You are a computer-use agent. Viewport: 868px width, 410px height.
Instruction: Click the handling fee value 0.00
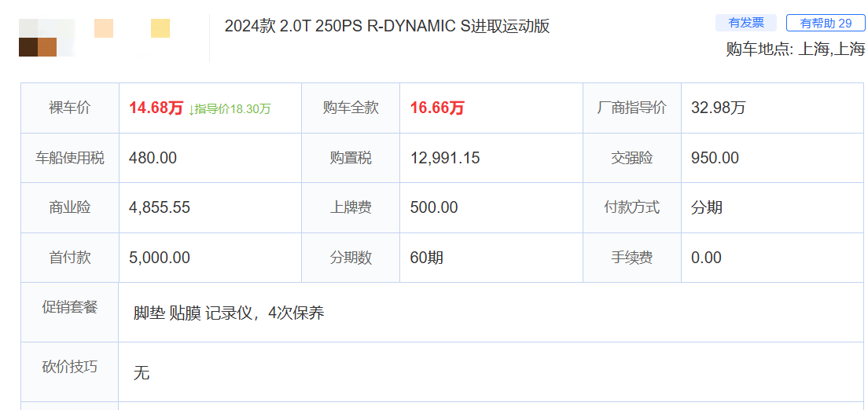coord(706,258)
